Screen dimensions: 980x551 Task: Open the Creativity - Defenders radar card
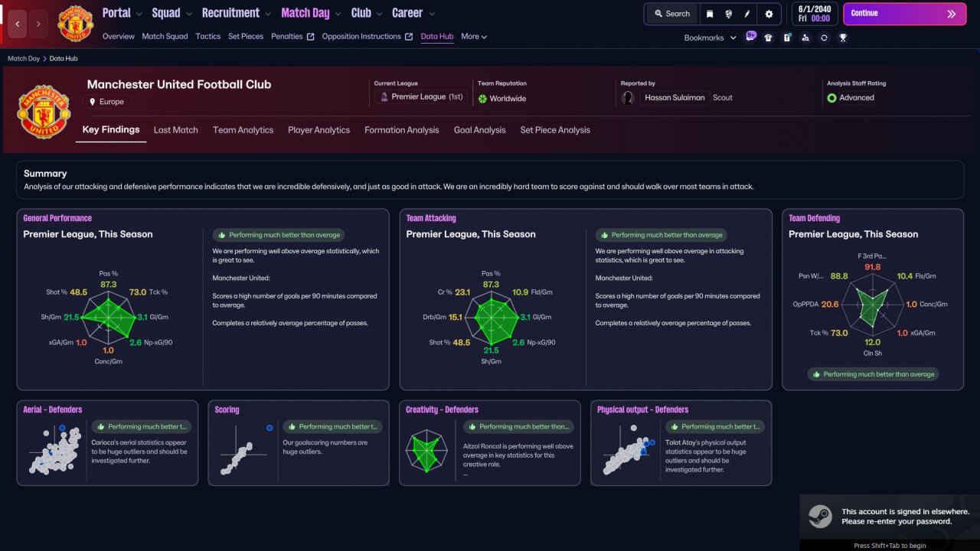tap(490, 443)
